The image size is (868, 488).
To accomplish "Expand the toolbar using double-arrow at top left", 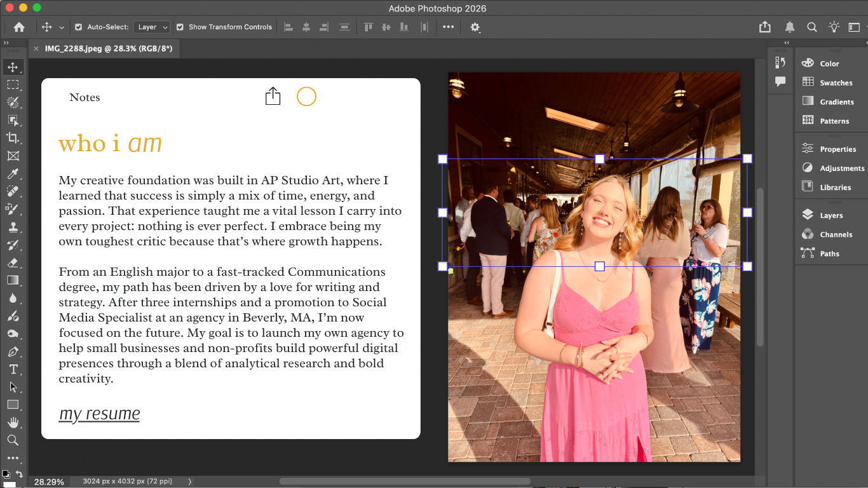I will click(6, 43).
